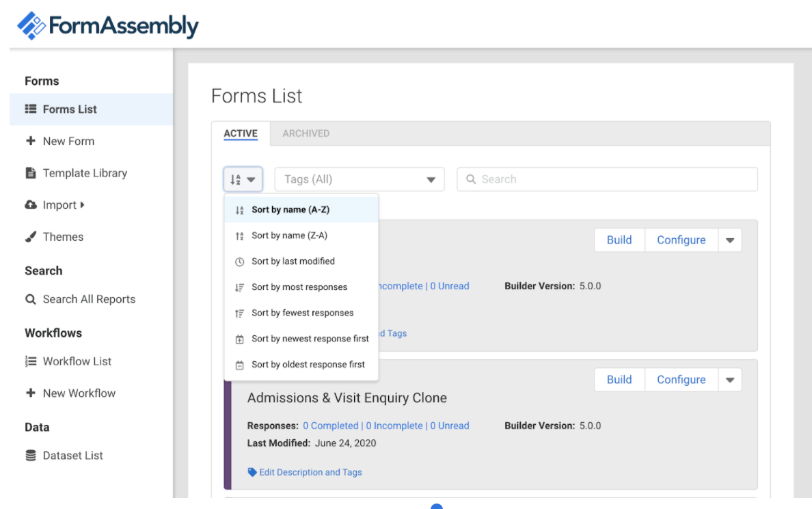The image size is (812, 509).
Task: Expand the Import submenu arrow
Action: point(82,205)
